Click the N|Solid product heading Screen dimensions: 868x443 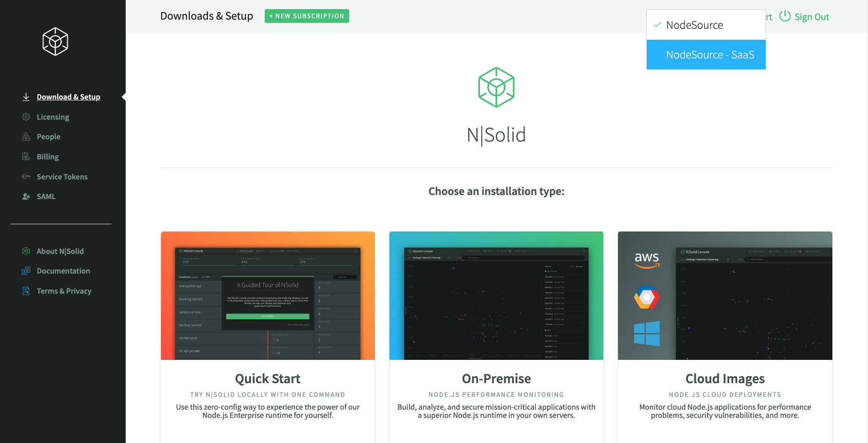(x=496, y=135)
